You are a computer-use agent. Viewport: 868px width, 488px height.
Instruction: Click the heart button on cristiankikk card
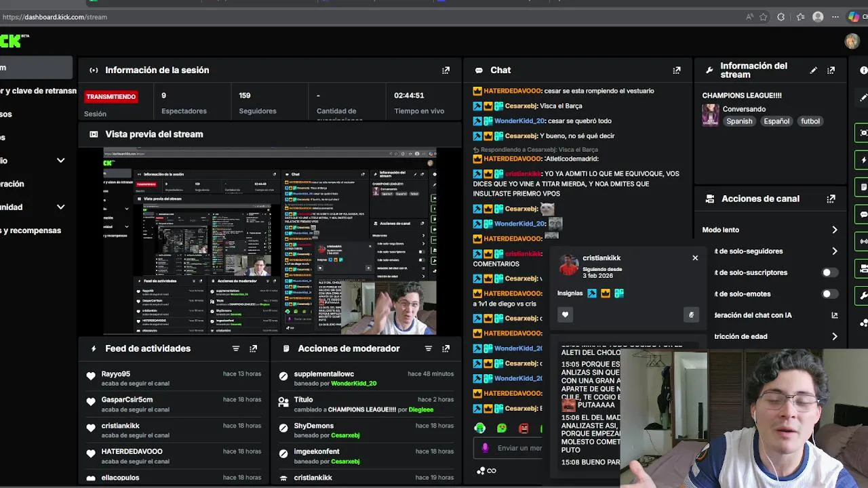pyautogui.click(x=565, y=314)
